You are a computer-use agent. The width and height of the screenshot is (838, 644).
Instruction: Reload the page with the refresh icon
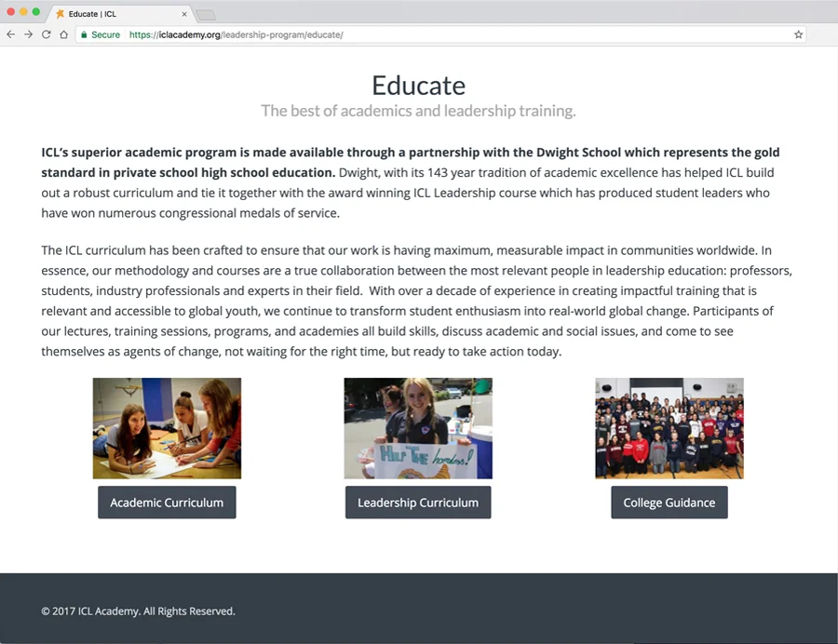point(46,34)
